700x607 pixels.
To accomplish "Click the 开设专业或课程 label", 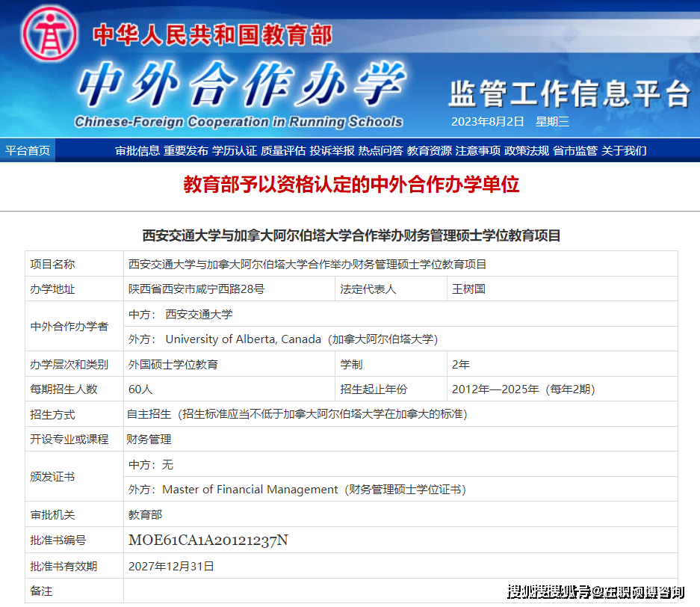I will (x=69, y=440).
